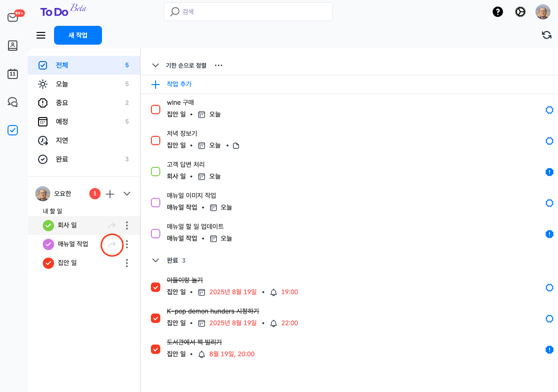The image size is (558, 392).
Task: Open the mail icon in left rail
Action: (13, 17)
